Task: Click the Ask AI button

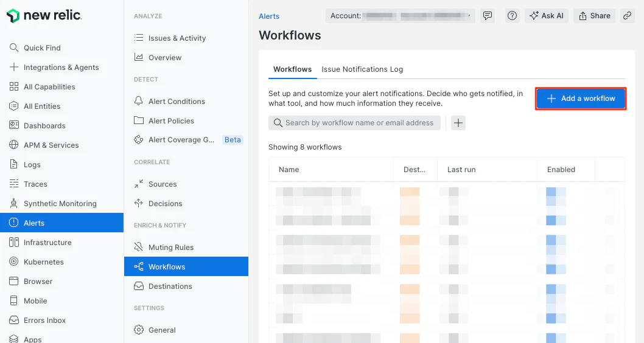Action: point(546,16)
